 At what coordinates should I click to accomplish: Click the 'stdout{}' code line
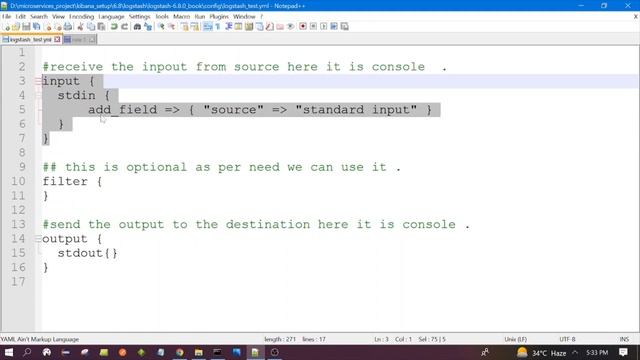(87, 253)
